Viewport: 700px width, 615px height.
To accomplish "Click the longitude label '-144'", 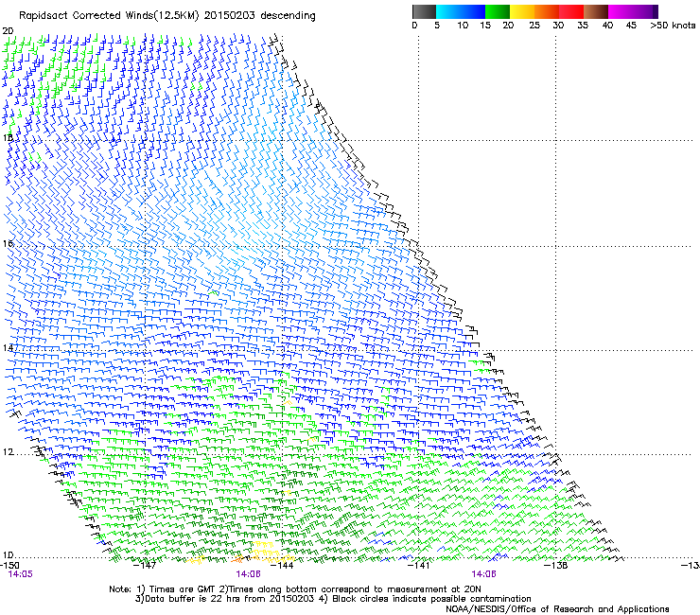I will pos(283,566).
